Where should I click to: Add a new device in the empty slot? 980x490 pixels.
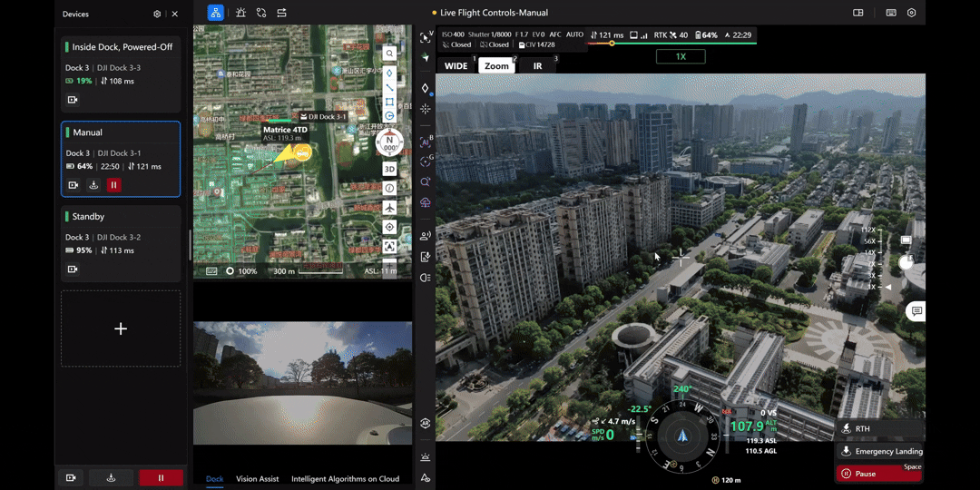pyautogui.click(x=121, y=328)
